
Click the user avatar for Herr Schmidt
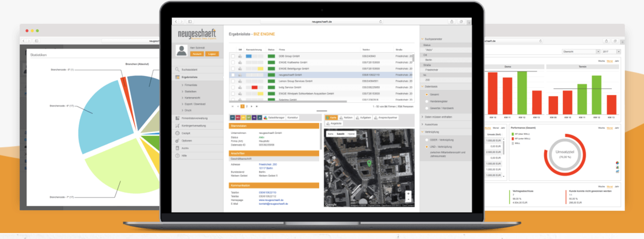tap(181, 51)
